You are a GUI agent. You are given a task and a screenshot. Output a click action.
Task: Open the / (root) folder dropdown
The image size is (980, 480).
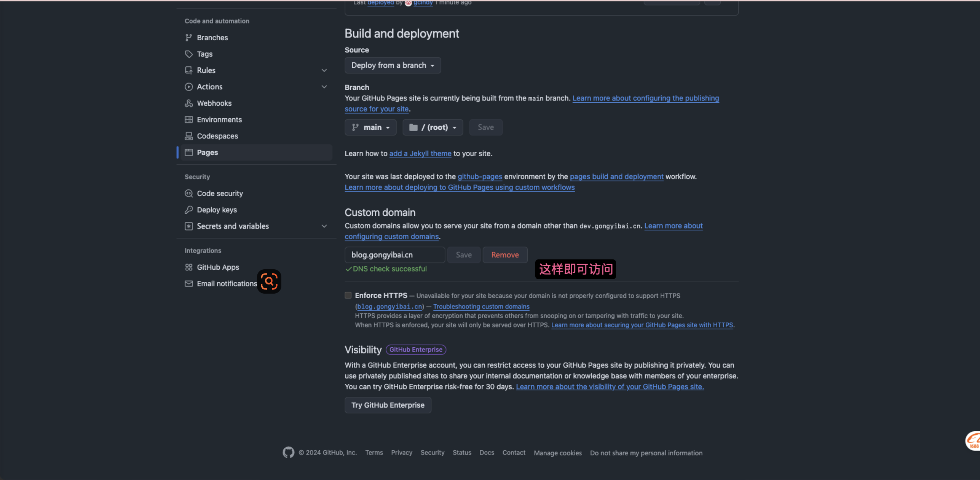pyautogui.click(x=433, y=127)
